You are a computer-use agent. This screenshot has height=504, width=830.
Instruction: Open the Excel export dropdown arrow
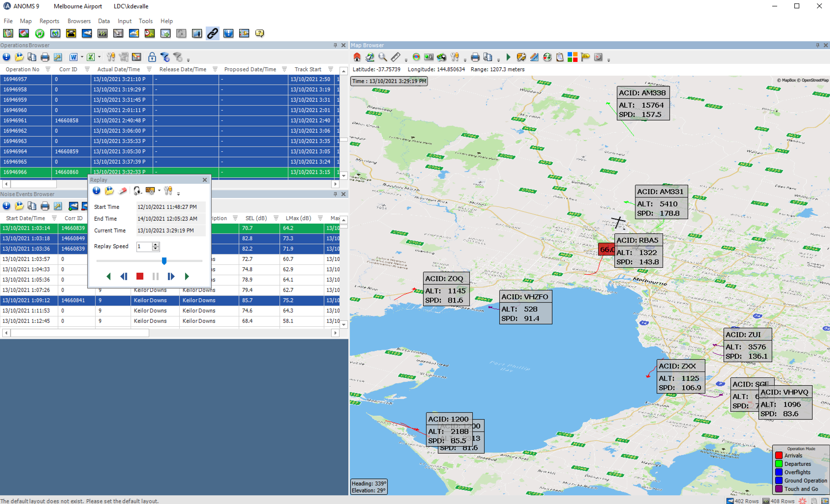[99, 57]
